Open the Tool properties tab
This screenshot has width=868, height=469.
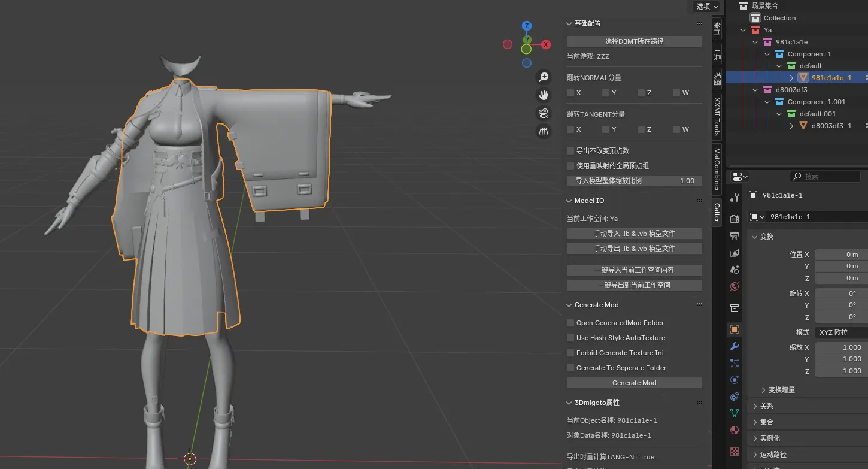735,198
